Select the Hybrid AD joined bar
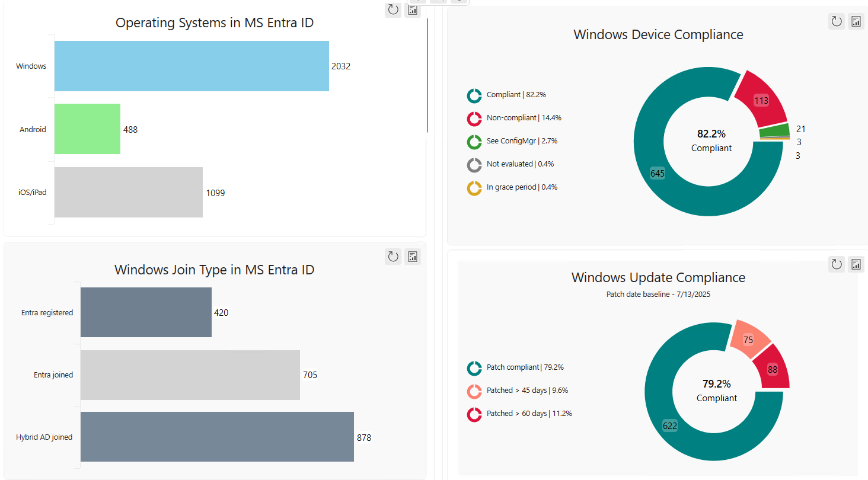The image size is (868, 480). point(217,437)
